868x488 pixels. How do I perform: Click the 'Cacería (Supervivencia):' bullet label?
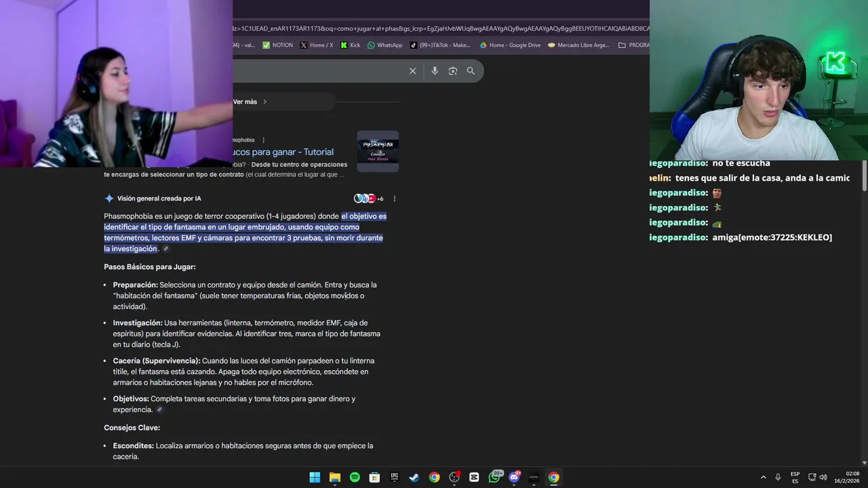[157, 361]
